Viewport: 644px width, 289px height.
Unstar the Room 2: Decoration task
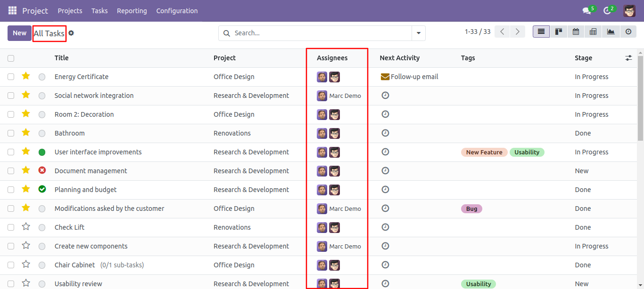[26, 113]
